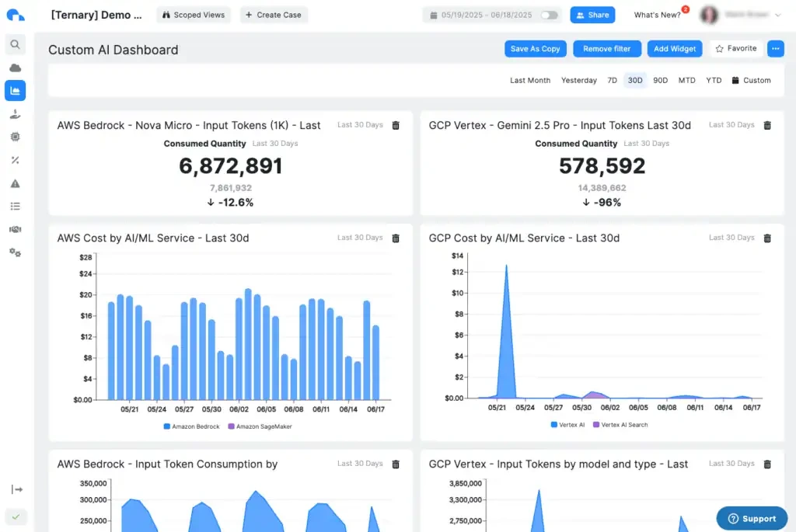Open the Scoped Views selector
Image resolution: width=796 pixels, height=532 pixels.
point(193,14)
